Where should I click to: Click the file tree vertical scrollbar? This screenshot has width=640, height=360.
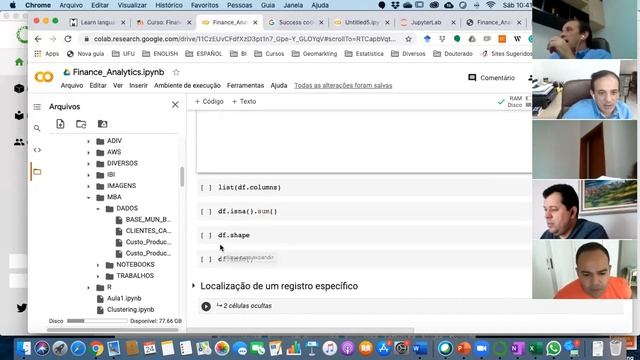click(x=182, y=177)
